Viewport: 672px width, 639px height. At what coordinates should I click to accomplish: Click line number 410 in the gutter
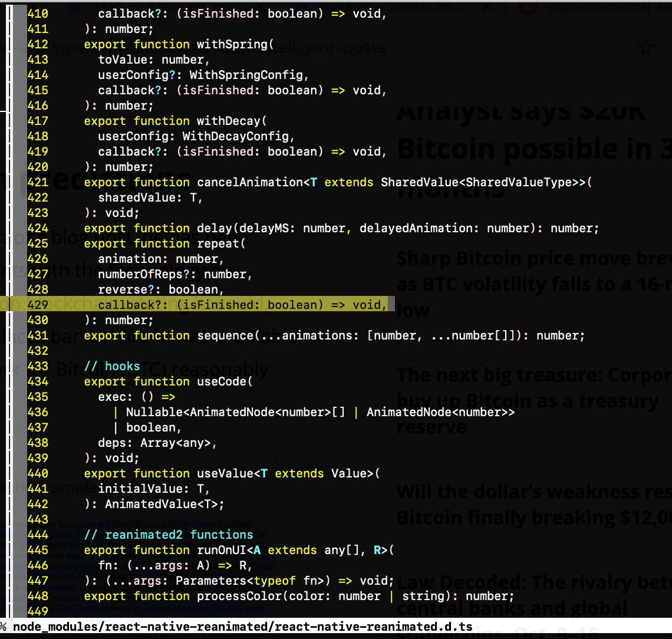38,13
